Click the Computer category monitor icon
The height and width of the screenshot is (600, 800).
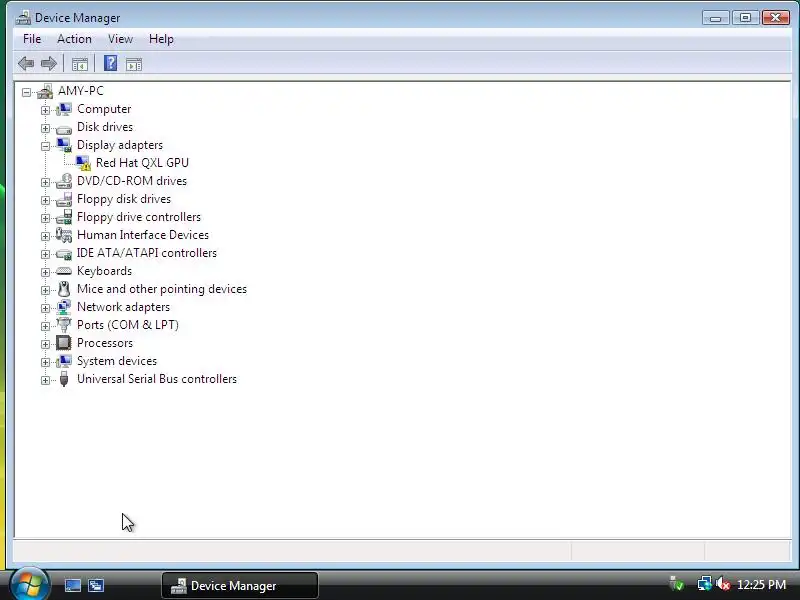64,109
